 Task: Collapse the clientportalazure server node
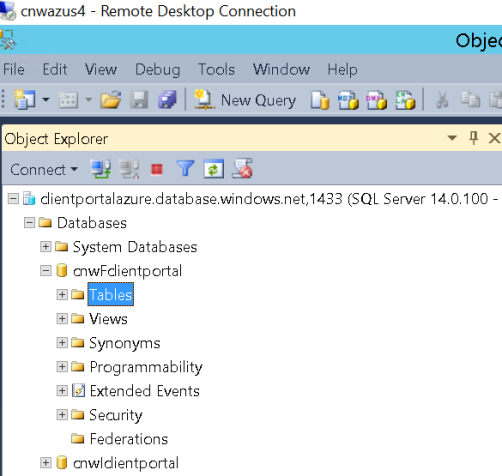[13, 199]
